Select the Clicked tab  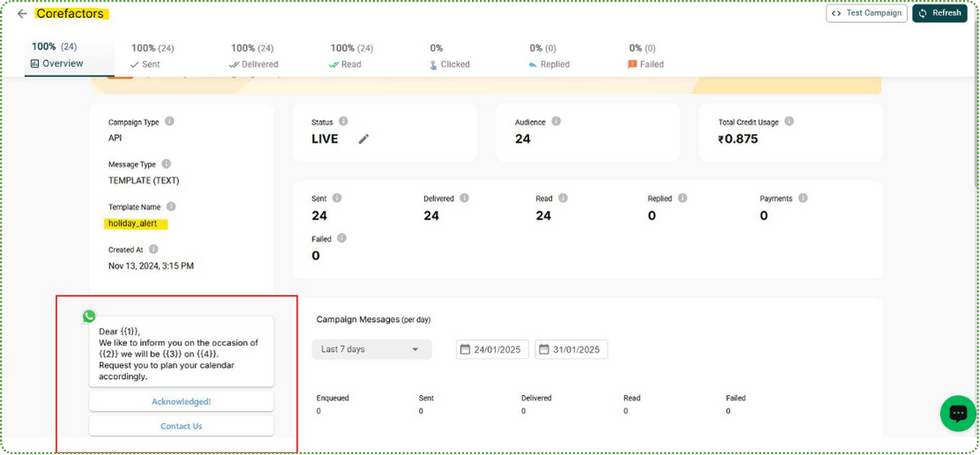pos(449,56)
